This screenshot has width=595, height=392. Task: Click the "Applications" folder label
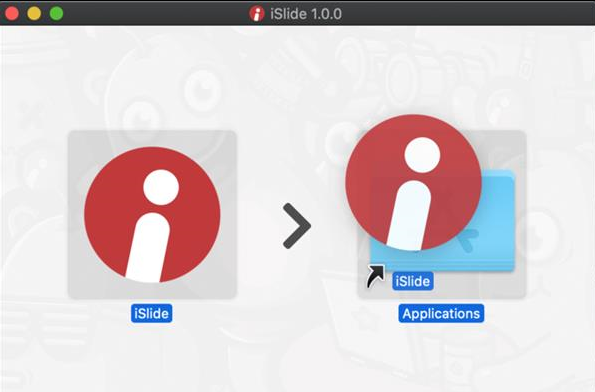point(441,313)
